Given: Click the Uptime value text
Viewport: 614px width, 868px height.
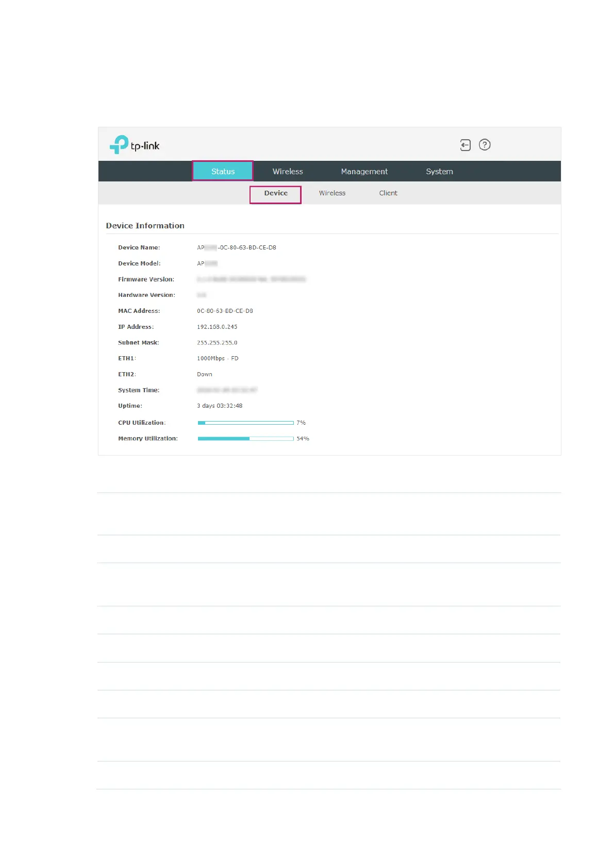Looking at the screenshot, I should [x=220, y=406].
